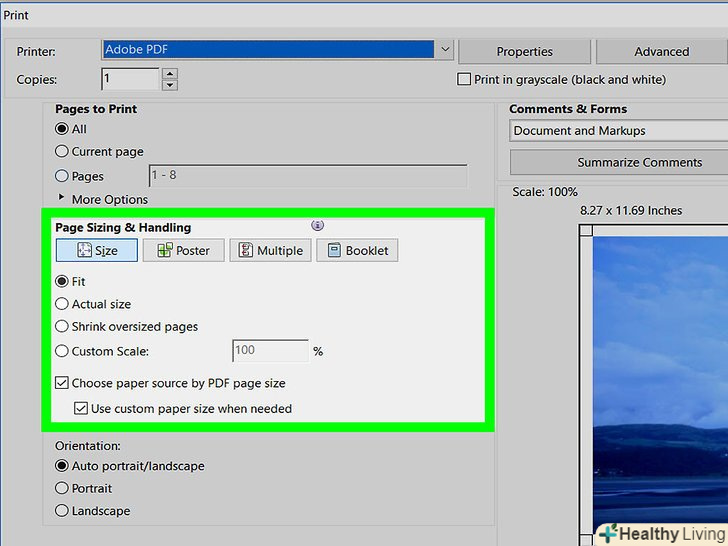Select the All pages radio button

62,129
